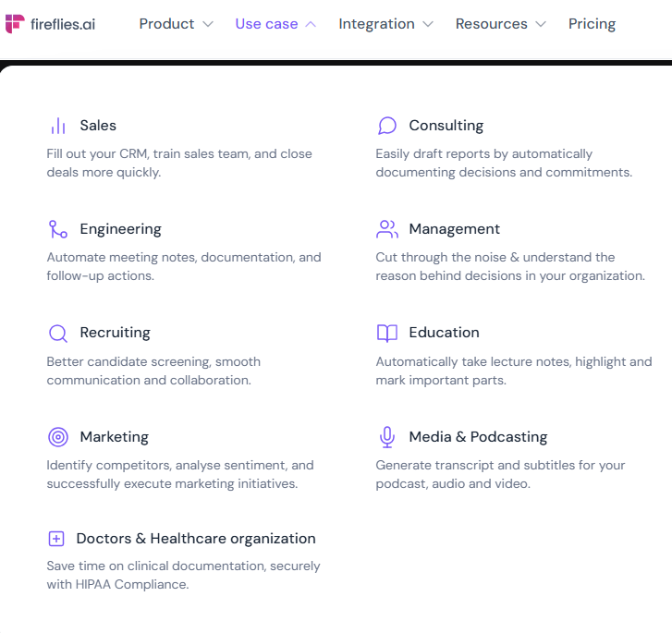Collapse the Use case dropdown
The image size is (672, 633).
tap(275, 24)
